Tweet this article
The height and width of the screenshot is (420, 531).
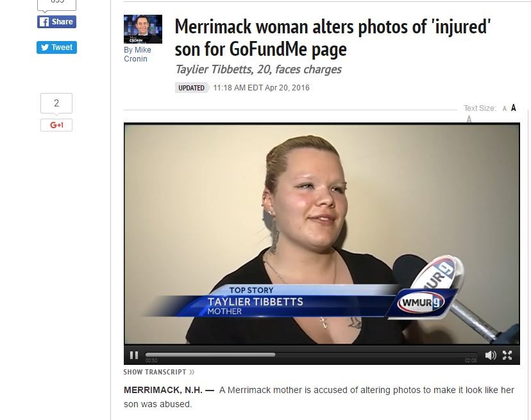(56, 47)
